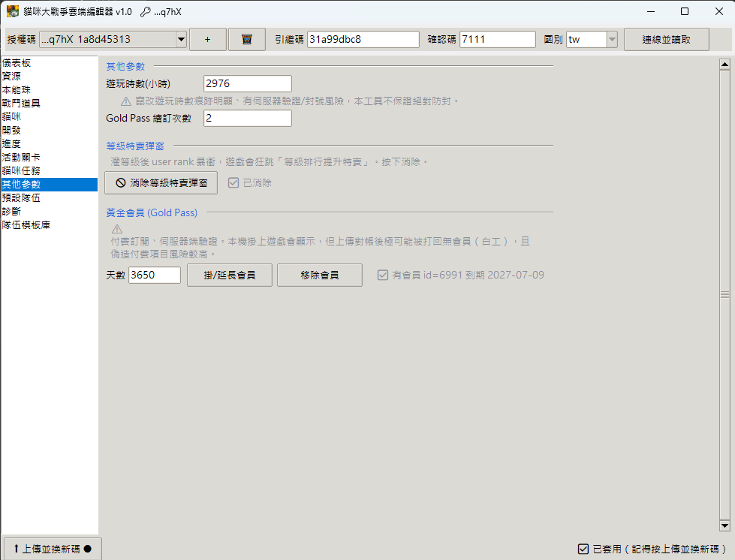
Task: Click the scrollbar down arrow
Action: coord(724,525)
